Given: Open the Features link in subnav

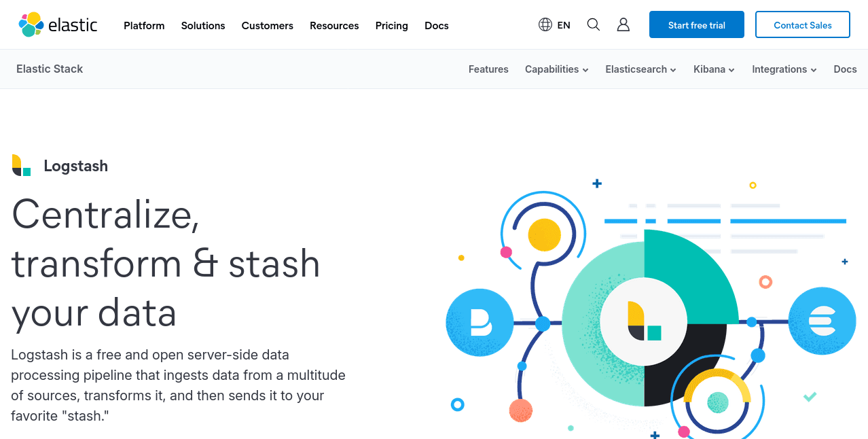Looking at the screenshot, I should pyautogui.click(x=488, y=69).
